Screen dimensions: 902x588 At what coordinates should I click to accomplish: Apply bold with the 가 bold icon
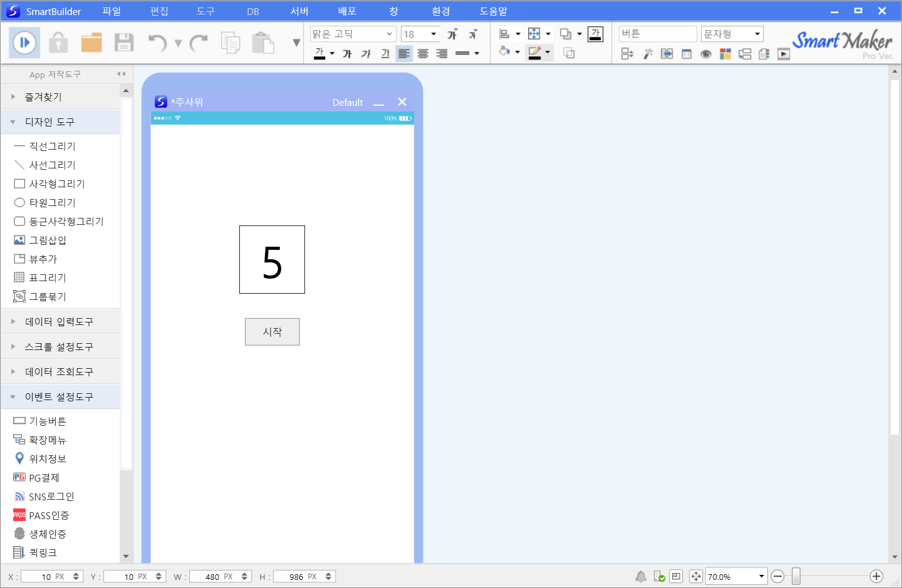pos(347,54)
